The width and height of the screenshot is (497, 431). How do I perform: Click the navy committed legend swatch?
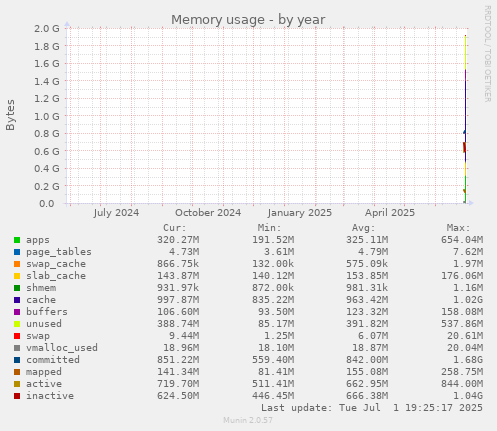click(17, 360)
